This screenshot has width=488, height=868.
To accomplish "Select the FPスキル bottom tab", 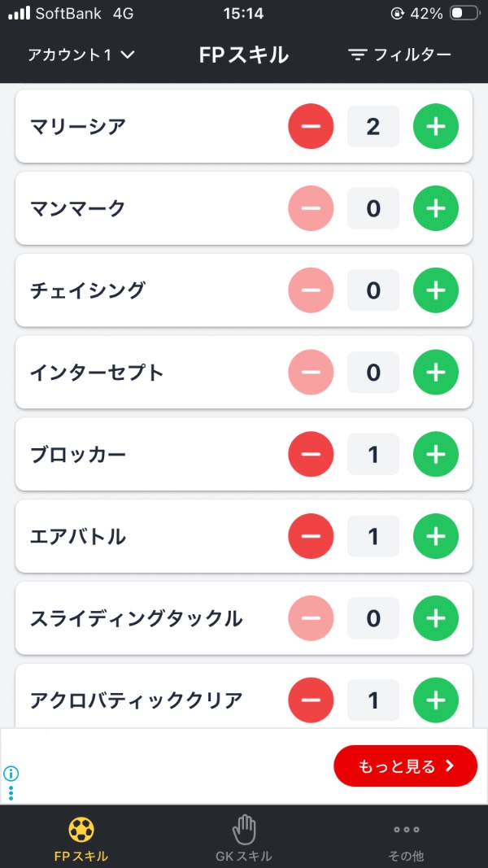I will tap(81, 839).
